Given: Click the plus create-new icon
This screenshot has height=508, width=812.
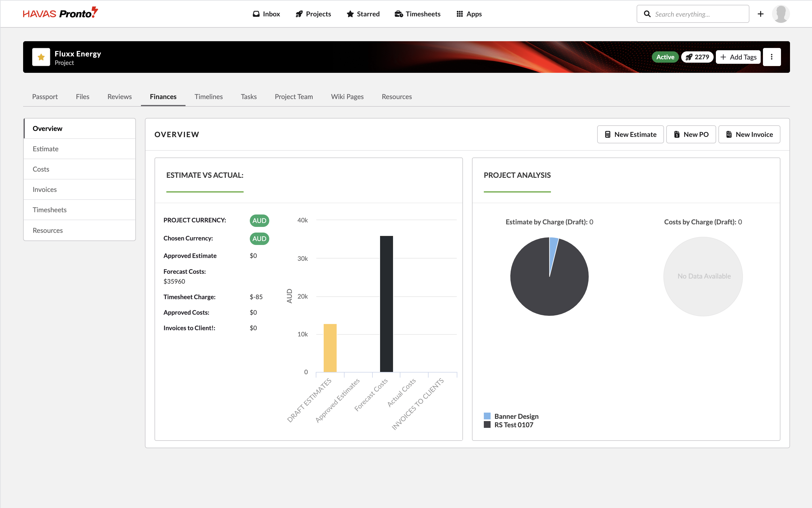Looking at the screenshot, I should (761, 14).
